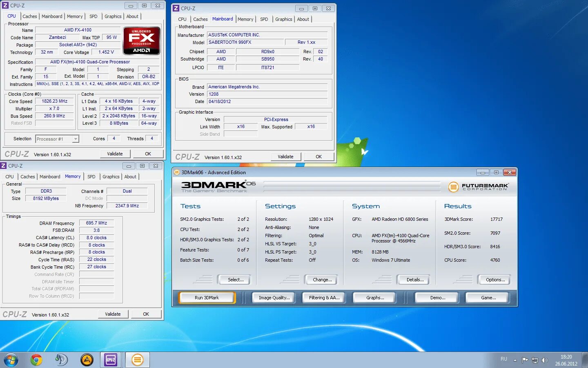Click the Futuremark Corporation logo
588x368 pixels.
point(478,187)
